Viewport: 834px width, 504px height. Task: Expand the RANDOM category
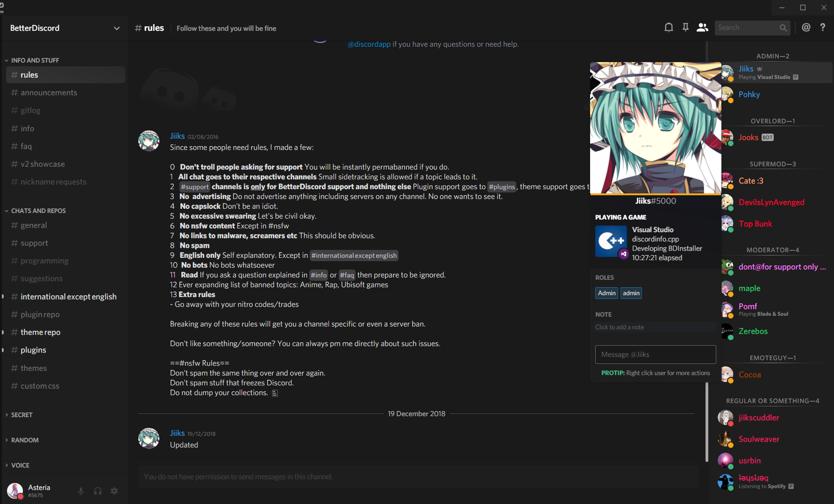coord(22,440)
